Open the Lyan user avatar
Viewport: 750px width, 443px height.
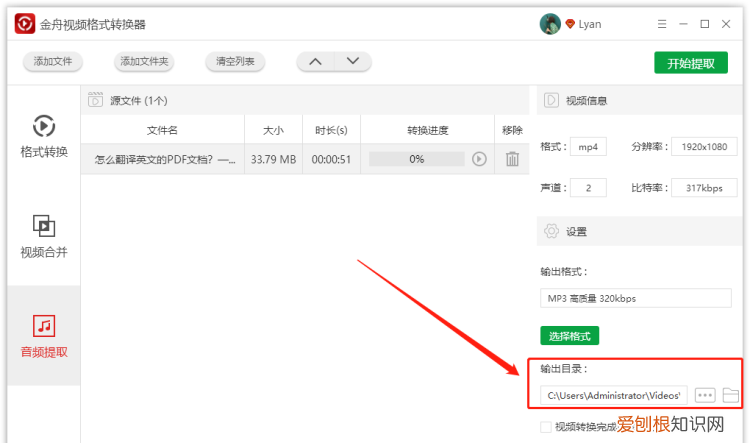[x=550, y=24]
